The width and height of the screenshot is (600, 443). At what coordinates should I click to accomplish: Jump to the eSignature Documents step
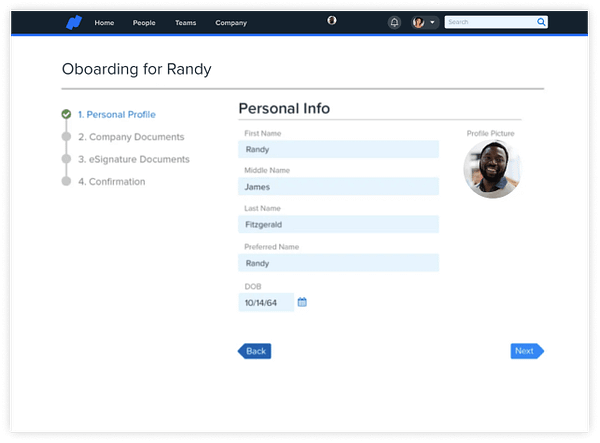[133, 159]
